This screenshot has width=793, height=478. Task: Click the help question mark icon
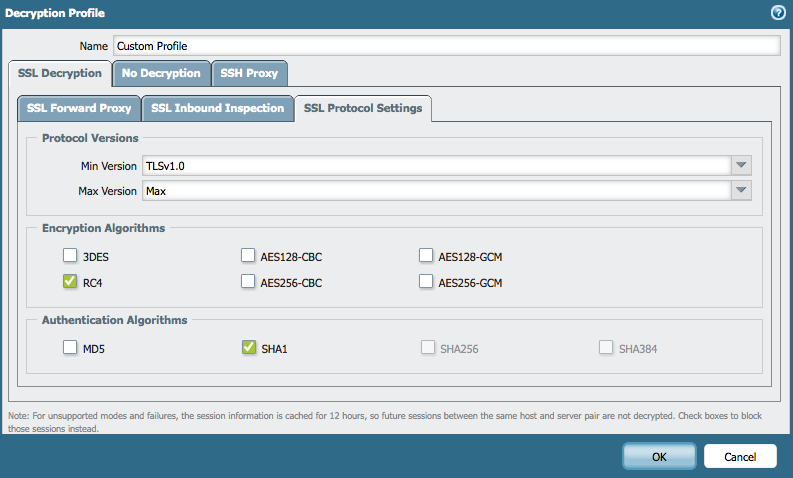tap(778, 13)
